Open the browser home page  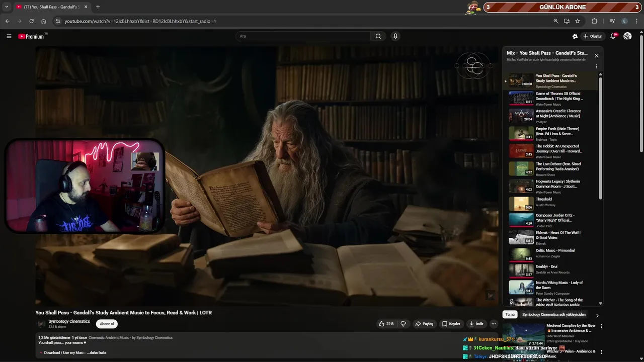pos(44,21)
